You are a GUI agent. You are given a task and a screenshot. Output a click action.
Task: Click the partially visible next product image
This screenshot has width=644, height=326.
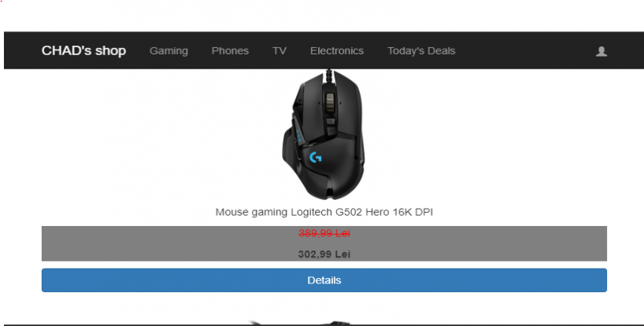pos(300,323)
